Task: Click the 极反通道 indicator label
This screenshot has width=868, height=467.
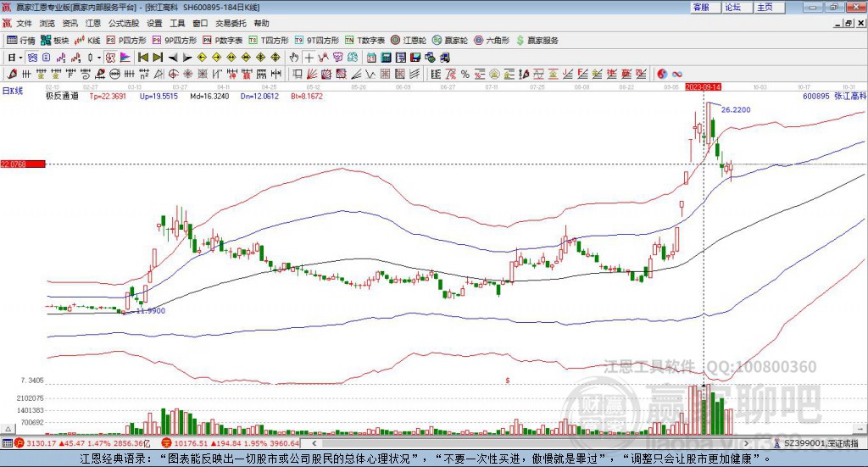Action: coord(62,97)
